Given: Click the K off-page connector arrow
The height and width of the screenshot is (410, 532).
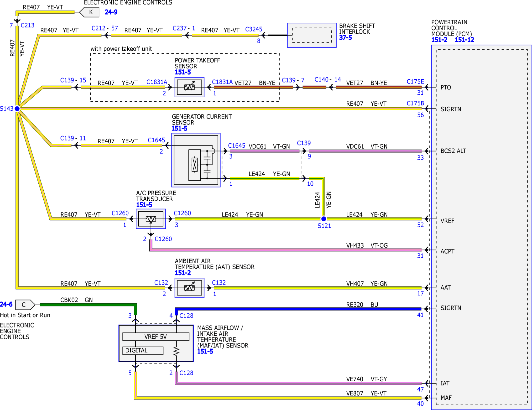Looking at the screenshot, I should click(x=89, y=12).
